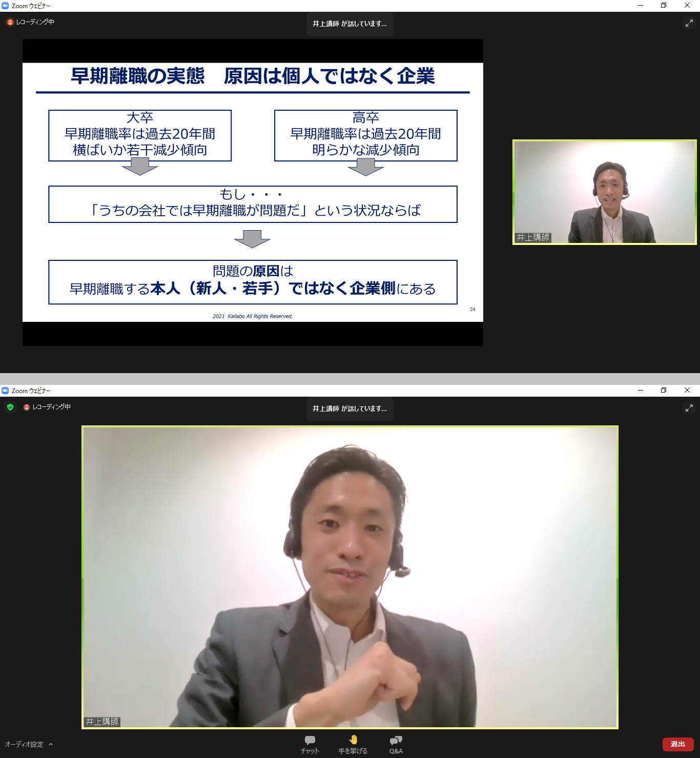This screenshot has height=758, width=700.
Task: Click speaking notice 井上講師 in top window
Action: (x=350, y=24)
